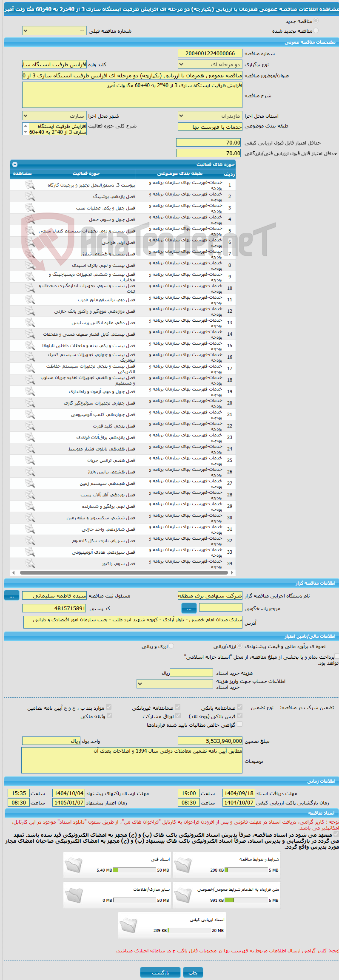Screen dimensions: 339x980
Task: Open the view icon for row 24
Action: [30, 449]
